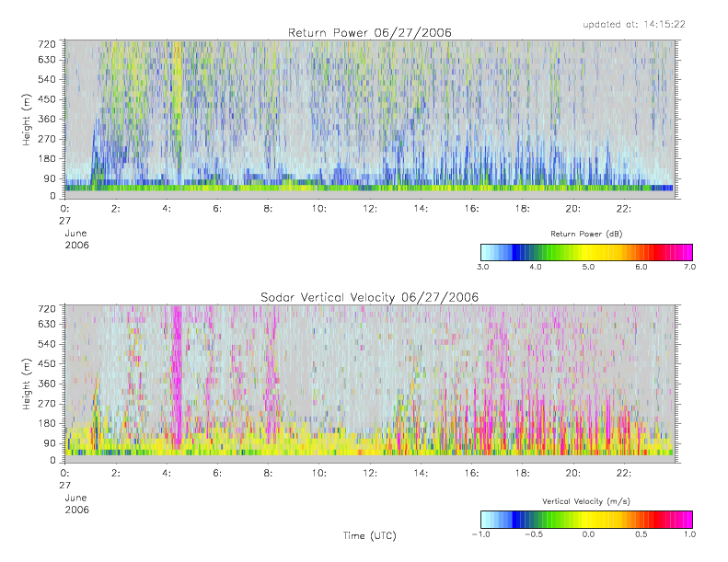Click the 'Vertical Velocity (m/s)' colorbar label
The width and height of the screenshot is (728, 562).
586,501
